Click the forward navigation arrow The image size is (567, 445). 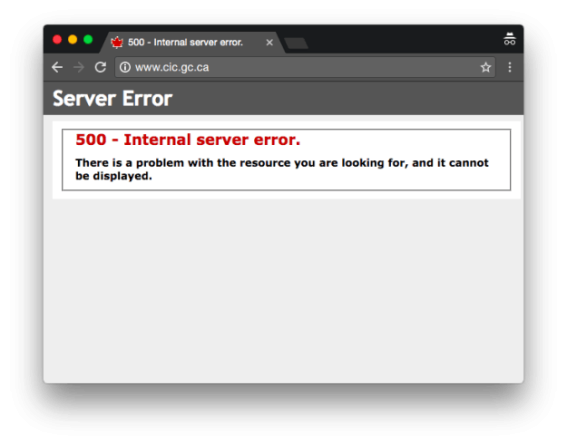pyautogui.click(x=79, y=67)
